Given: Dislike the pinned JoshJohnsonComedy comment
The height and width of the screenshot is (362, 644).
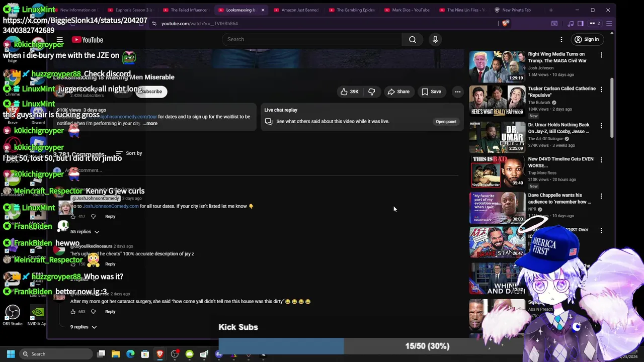Looking at the screenshot, I should (x=93, y=216).
